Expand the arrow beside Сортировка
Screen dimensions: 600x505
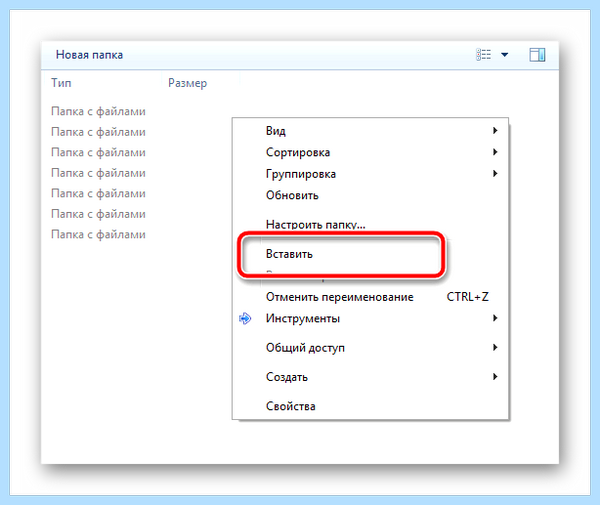495,152
